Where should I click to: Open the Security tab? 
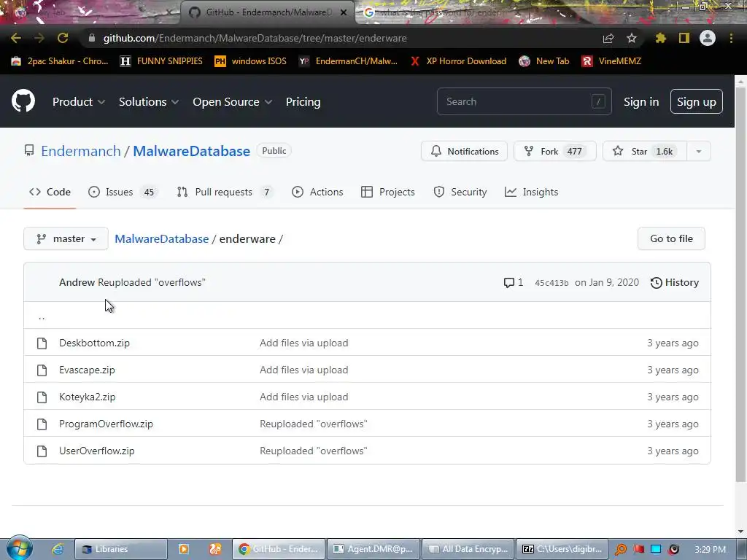460,192
